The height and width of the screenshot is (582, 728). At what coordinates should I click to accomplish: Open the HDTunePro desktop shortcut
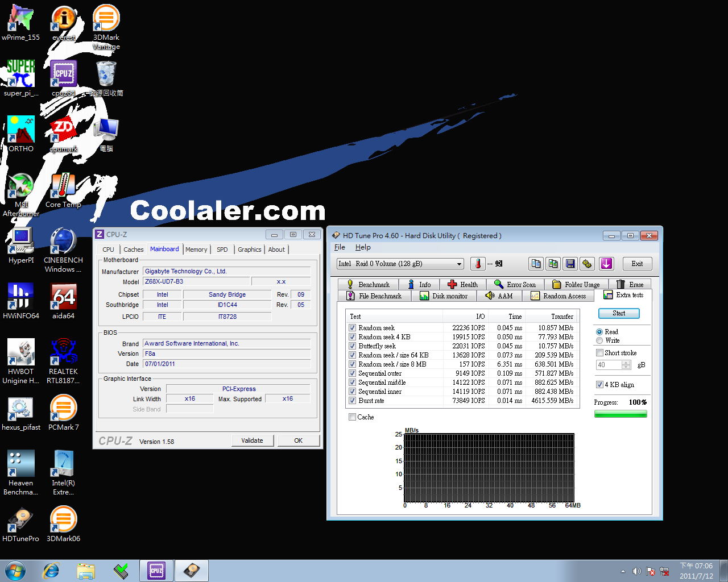click(21, 524)
